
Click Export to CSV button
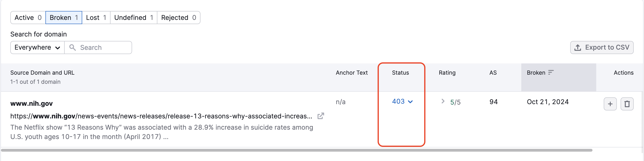pyautogui.click(x=602, y=48)
